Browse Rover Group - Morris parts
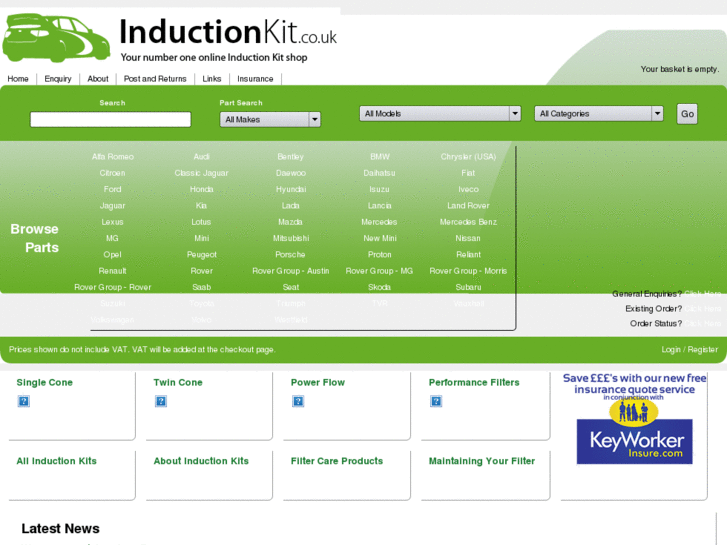This screenshot has width=727, height=545. [468, 271]
